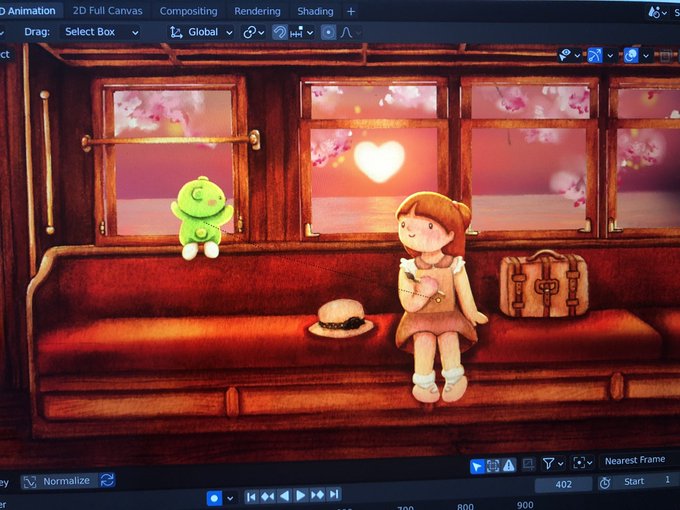Jump to the next keyframe

(x=317, y=495)
